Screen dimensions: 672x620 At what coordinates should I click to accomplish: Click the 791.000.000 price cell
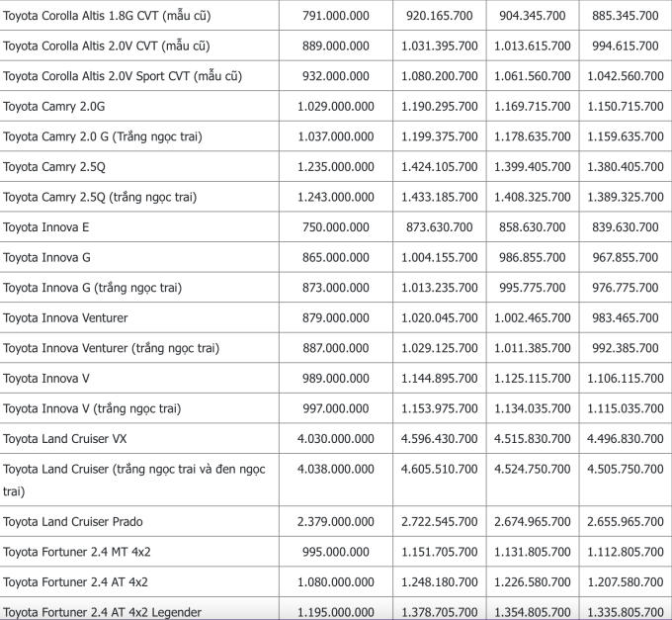pyautogui.click(x=337, y=15)
